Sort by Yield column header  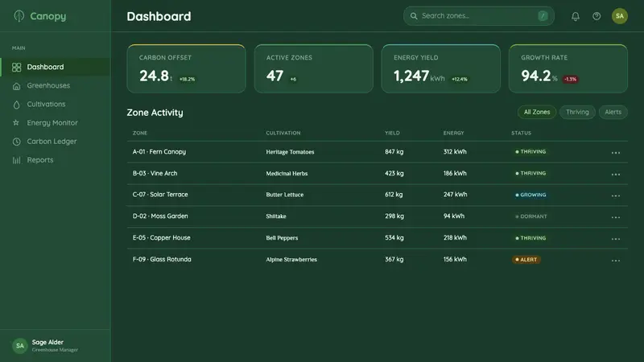click(392, 133)
